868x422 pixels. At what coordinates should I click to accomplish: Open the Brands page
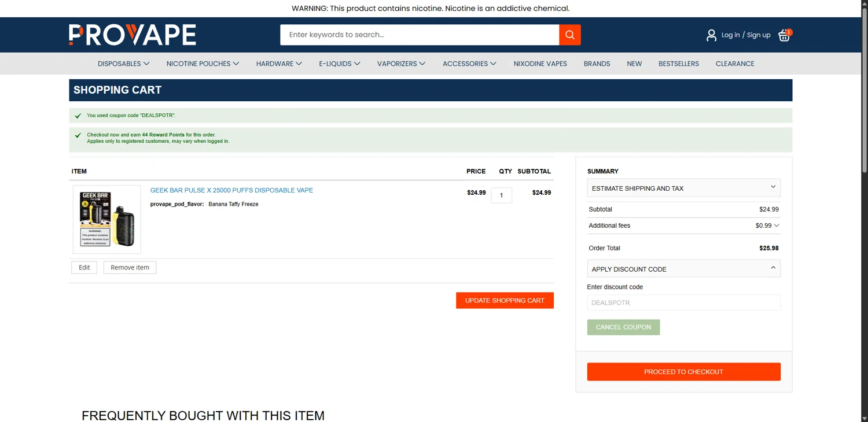coord(597,64)
